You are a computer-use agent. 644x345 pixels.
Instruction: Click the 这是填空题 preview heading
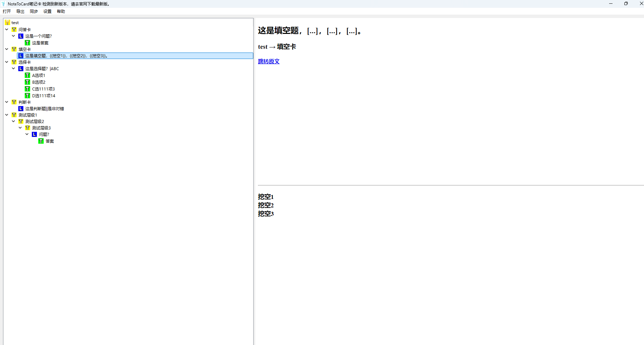pyautogui.click(x=310, y=31)
